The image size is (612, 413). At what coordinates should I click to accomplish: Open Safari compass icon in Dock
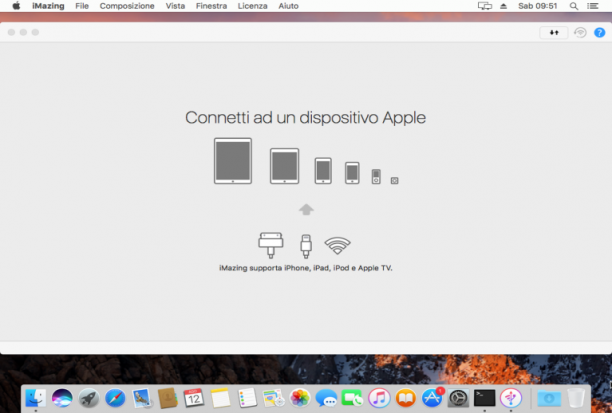point(115,398)
